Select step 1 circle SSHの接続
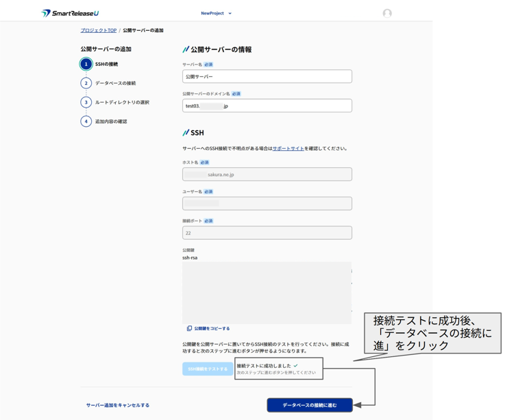507x420 pixels. click(86, 64)
